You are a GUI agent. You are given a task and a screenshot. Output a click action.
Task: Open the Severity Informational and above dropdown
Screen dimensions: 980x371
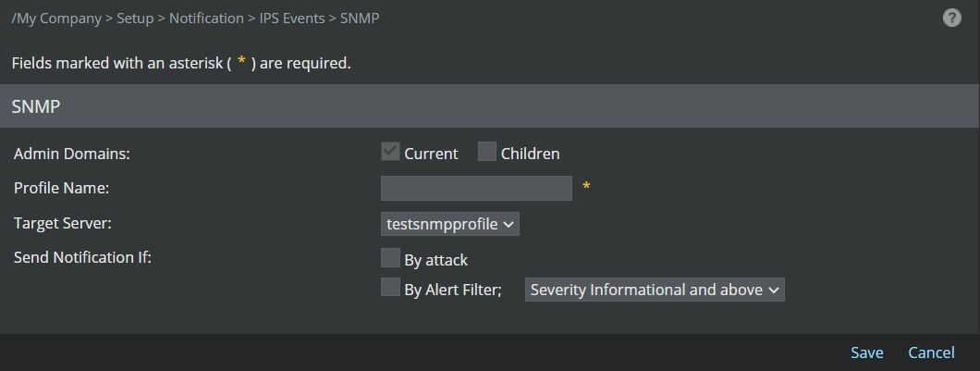[x=655, y=290]
